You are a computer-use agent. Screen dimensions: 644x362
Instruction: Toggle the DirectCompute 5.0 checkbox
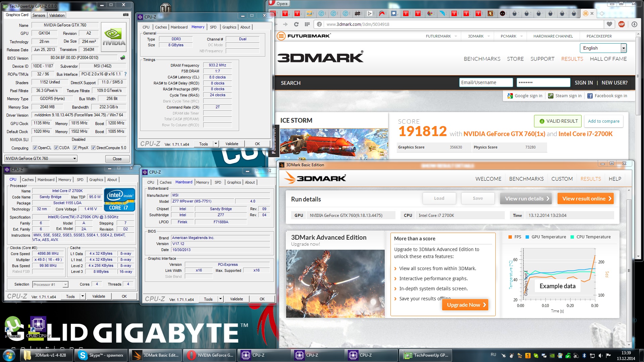click(94, 148)
